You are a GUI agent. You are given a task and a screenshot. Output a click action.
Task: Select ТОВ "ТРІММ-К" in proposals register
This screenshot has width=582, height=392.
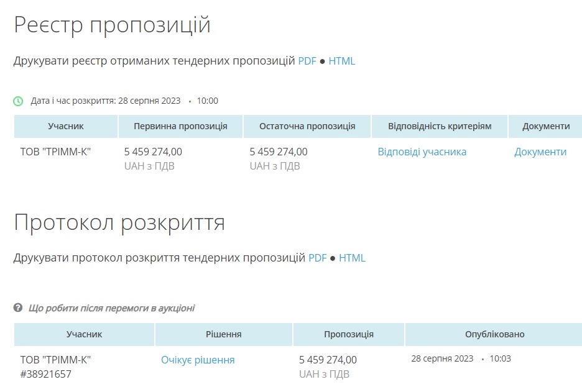[x=56, y=152]
